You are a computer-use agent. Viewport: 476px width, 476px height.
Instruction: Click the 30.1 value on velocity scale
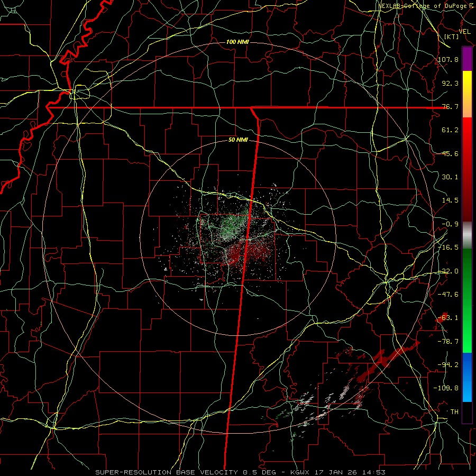(450, 177)
